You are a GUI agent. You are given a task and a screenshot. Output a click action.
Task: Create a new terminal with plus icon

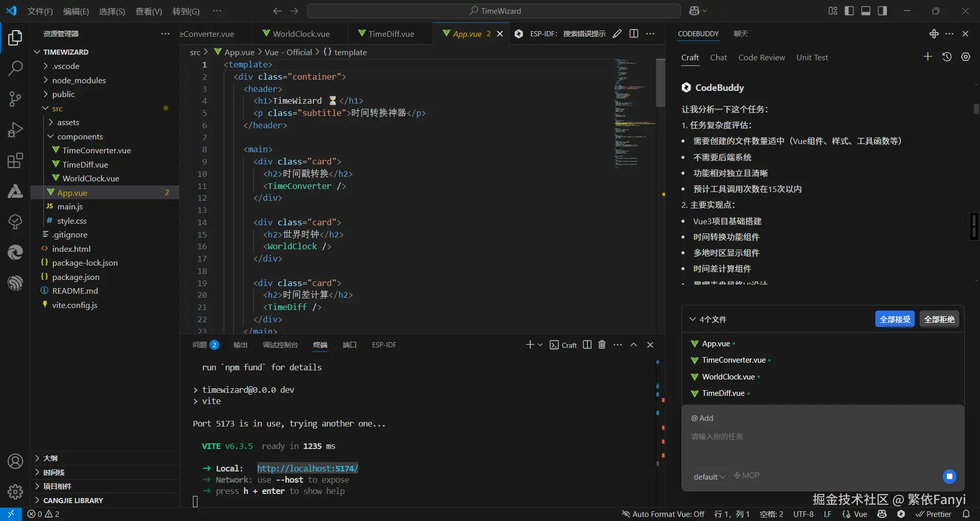coord(530,345)
